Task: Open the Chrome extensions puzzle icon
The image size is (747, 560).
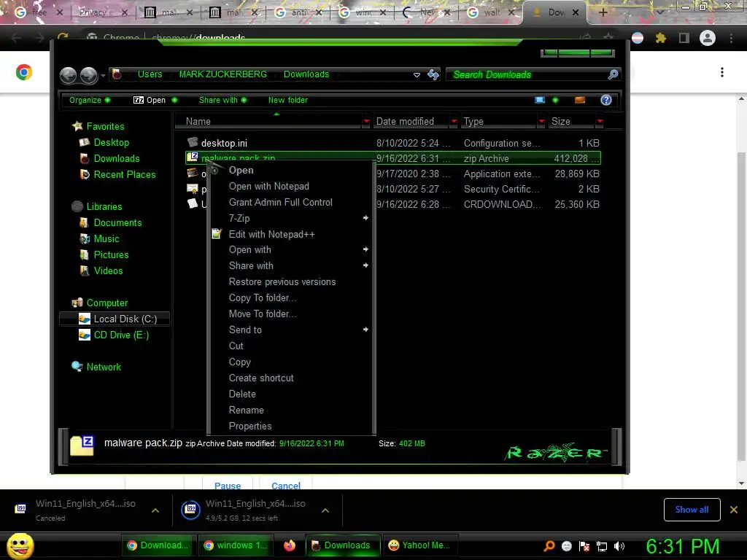Action: [x=660, y=38]
